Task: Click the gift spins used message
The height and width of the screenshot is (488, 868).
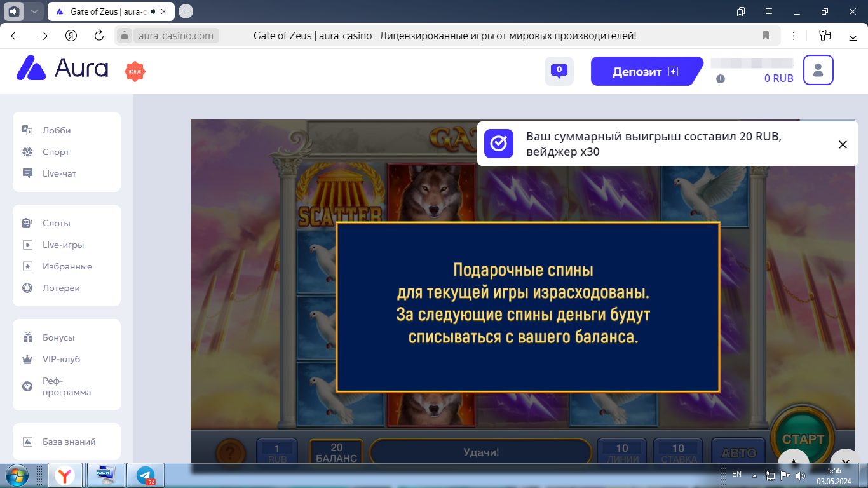Action: [x=523, y=304]
